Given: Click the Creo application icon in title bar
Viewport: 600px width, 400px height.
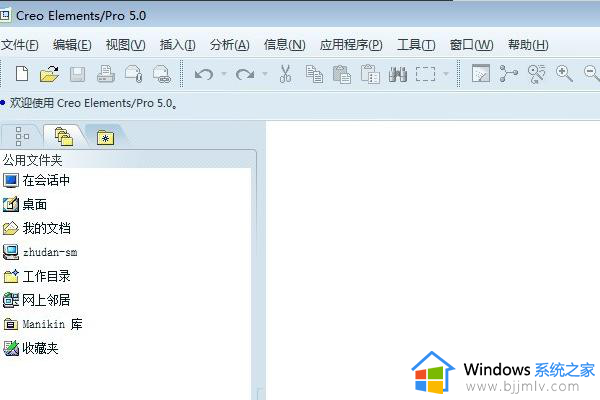Looking at the screenshot, I should pyautogui.click(x=5, y=15).
